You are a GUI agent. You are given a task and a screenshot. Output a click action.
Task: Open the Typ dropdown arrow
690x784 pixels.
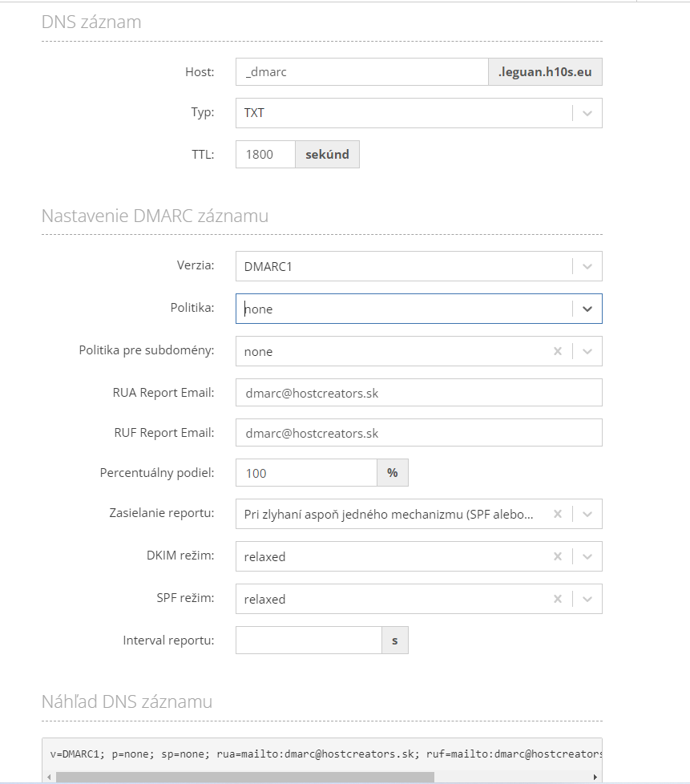pos(587,114)
